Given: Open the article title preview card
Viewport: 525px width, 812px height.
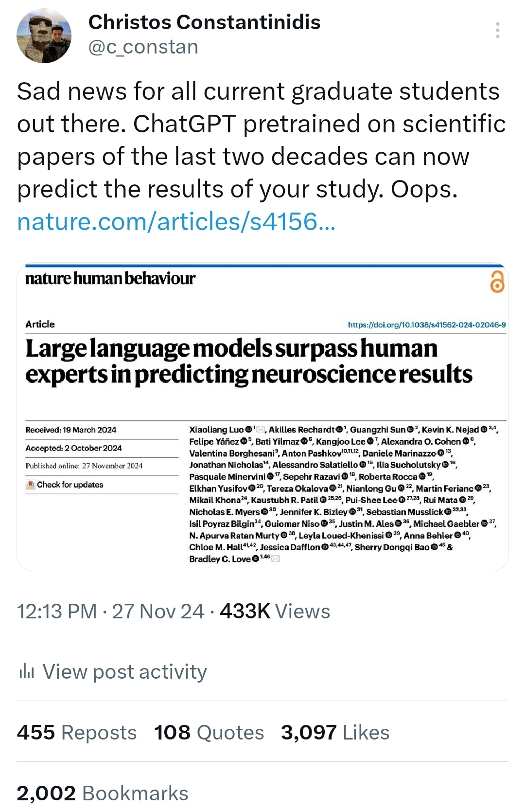Looking at the screenshot, I should coord(249,361).
